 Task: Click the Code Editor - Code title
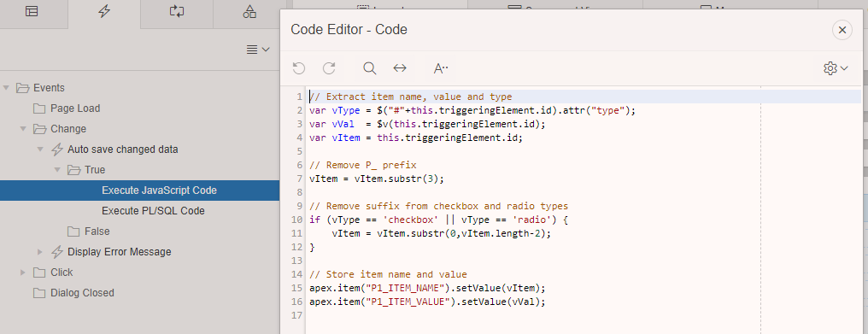click(x=349, y=29)
